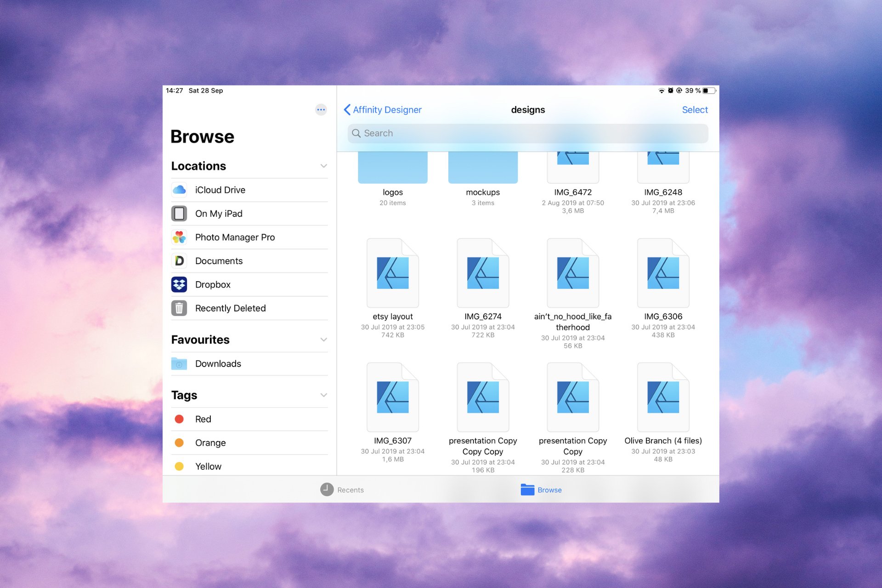Image resolution: width=882 pixels, height=588 pixels.
Task: Go back to Affinity Designer folder
Action: click(383, 110)
